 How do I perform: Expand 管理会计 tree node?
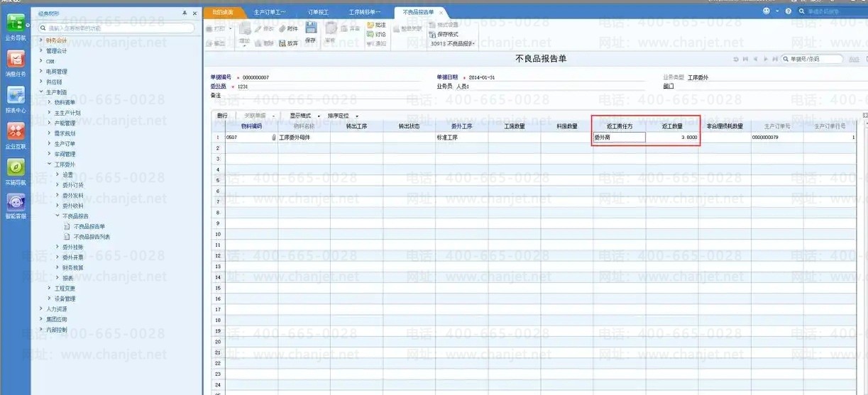tap(41, 50)
